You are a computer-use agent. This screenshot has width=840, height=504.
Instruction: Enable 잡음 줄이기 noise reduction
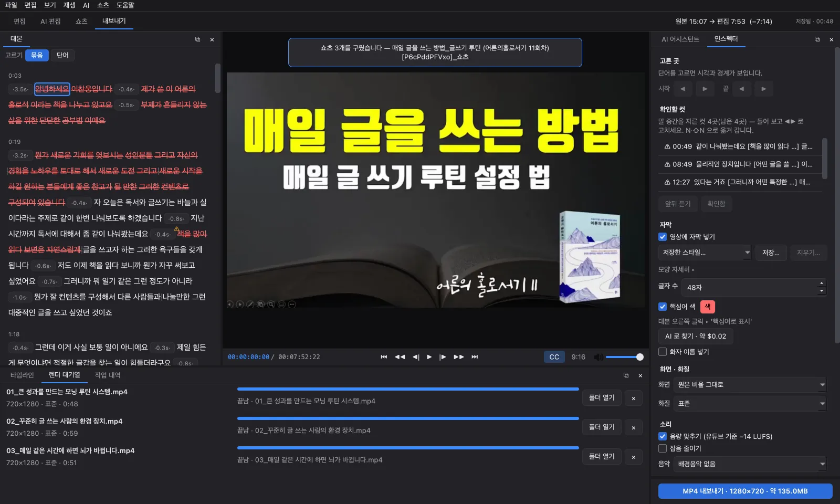click(x=663, y=448)
